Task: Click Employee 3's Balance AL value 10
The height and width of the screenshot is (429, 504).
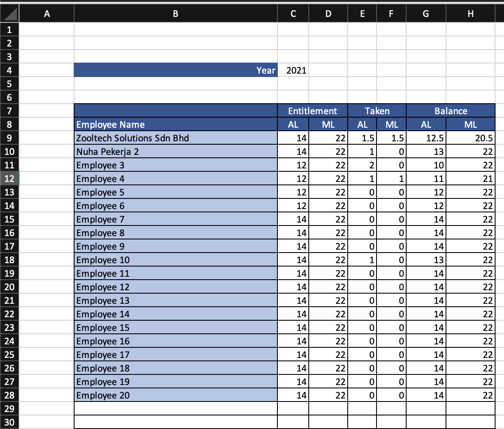Action: [426, 165]
